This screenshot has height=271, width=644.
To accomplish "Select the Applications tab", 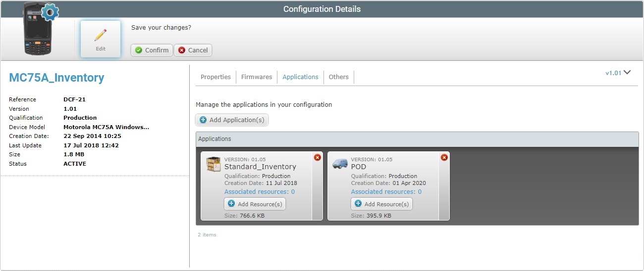I will [300, 77].
